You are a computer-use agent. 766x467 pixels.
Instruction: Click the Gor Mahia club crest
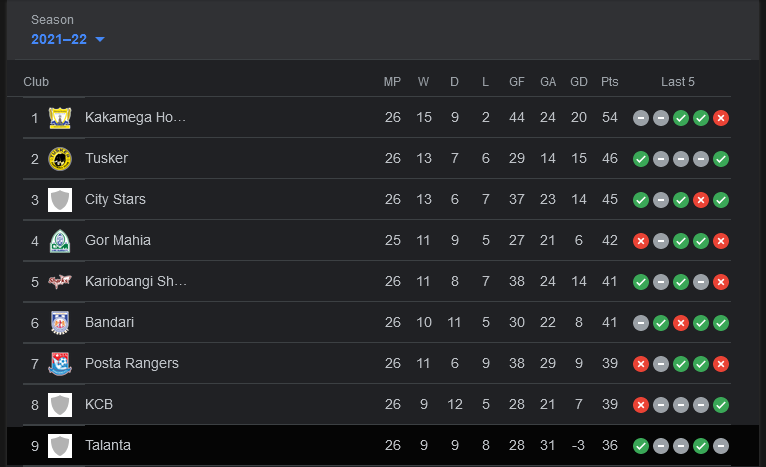(60, 241)
